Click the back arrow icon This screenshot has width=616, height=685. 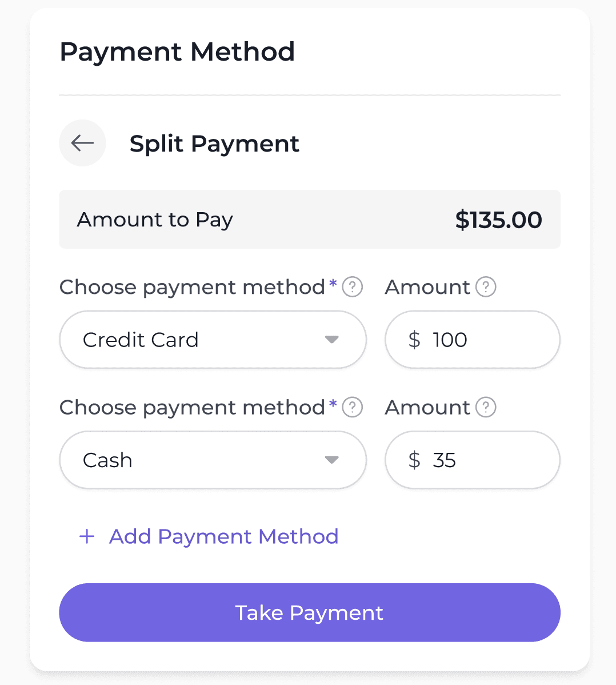(x=82, y=143)
